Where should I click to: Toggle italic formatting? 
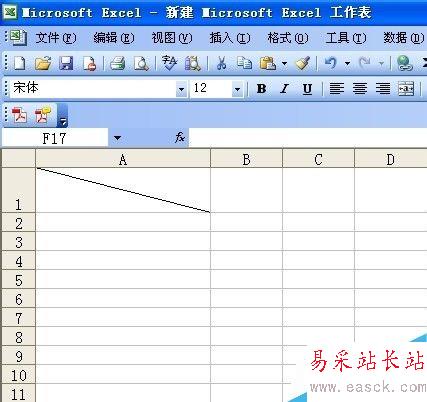point(284,89)
